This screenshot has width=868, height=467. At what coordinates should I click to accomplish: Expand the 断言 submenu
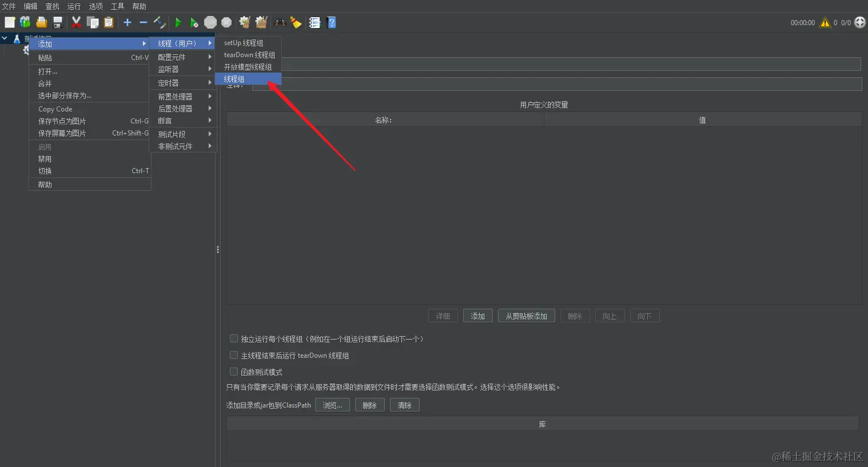(182, 121)
